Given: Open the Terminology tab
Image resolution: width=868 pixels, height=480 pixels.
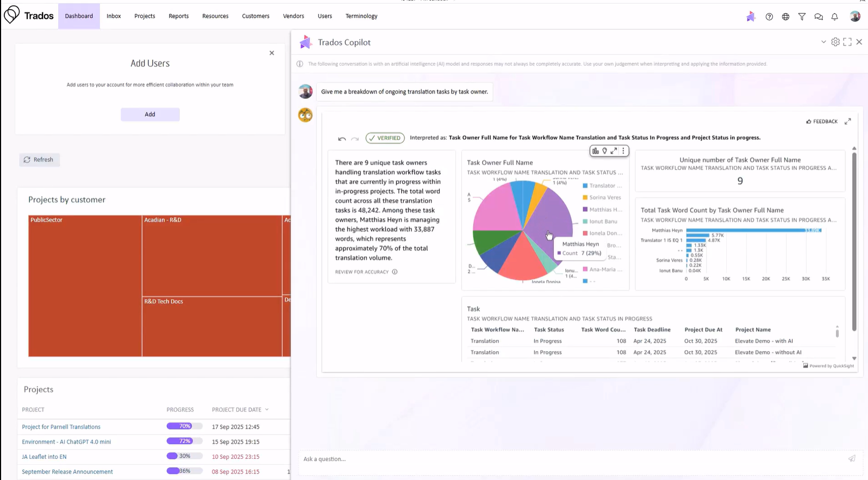Looking at the screenshot, I should point(361,16).
